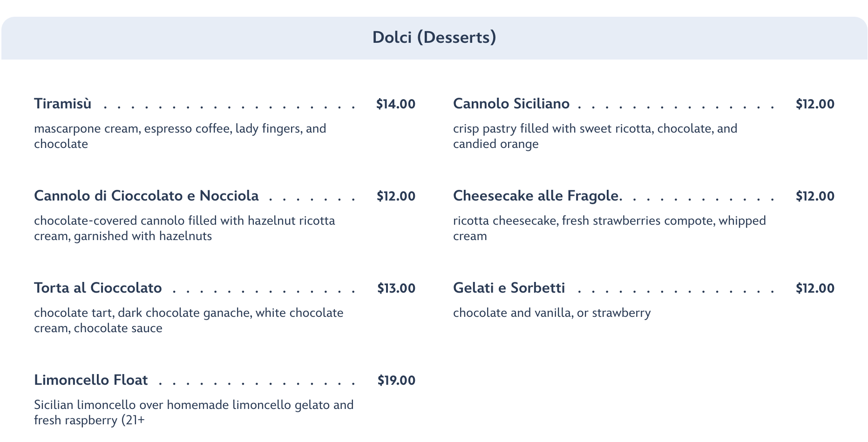Image resolution: width=868 pixels, height=442 pixels.
Task: Click the crisp pastry ricotta description text
Action: [595, 136]
